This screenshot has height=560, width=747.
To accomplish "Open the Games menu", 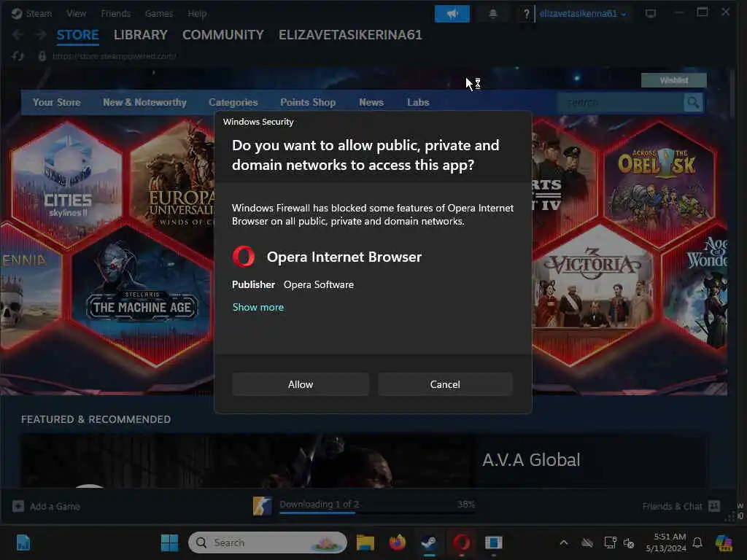I will [x=159, y=13].
